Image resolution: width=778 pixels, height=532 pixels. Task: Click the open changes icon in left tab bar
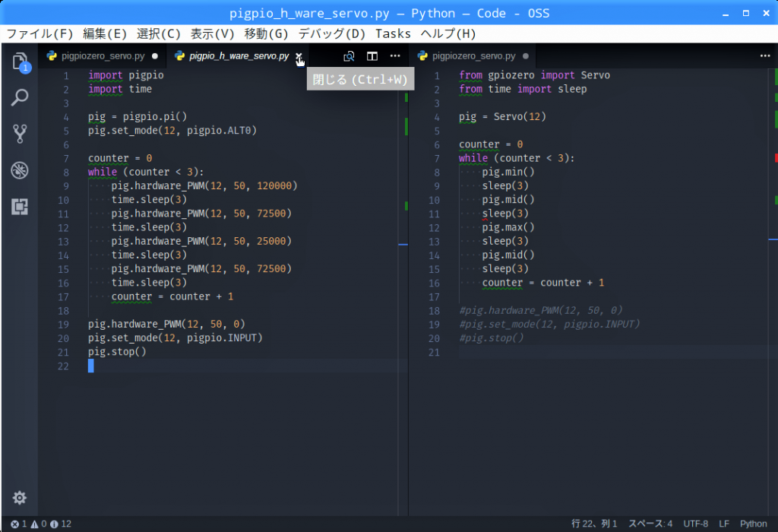pyautogui.click(x=349, y=56)
